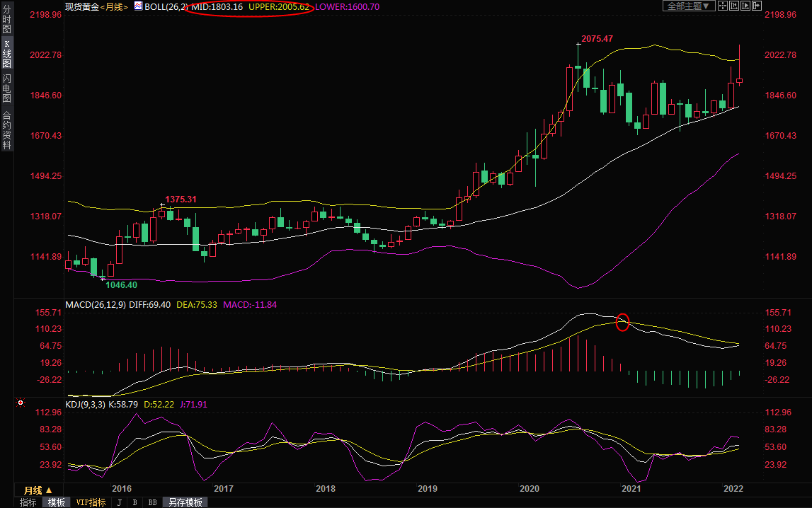
Task: Click the VIP指标 button
Action: (x=91, y=502)
